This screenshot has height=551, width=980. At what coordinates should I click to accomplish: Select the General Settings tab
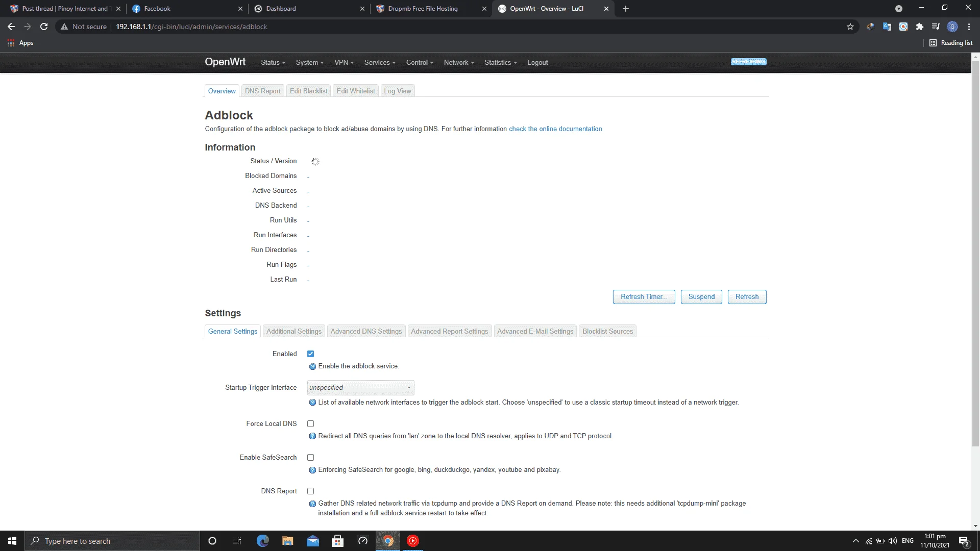[x=232, y=331]
